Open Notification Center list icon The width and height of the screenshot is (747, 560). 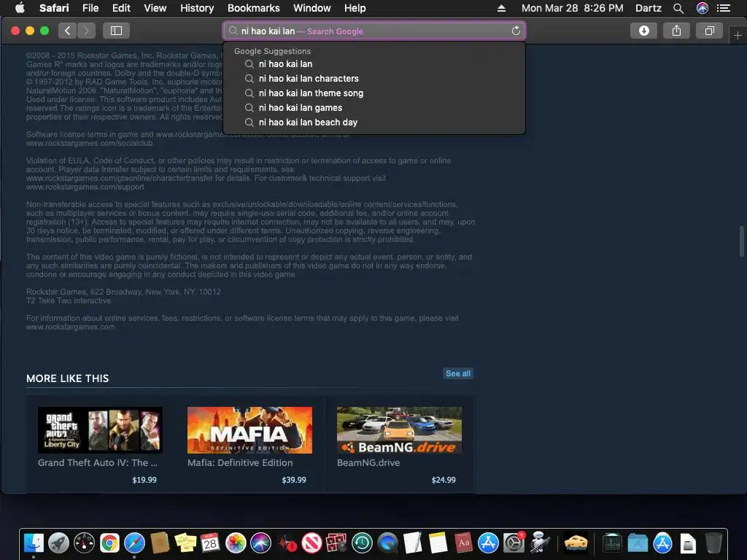(x=723, y=8)
